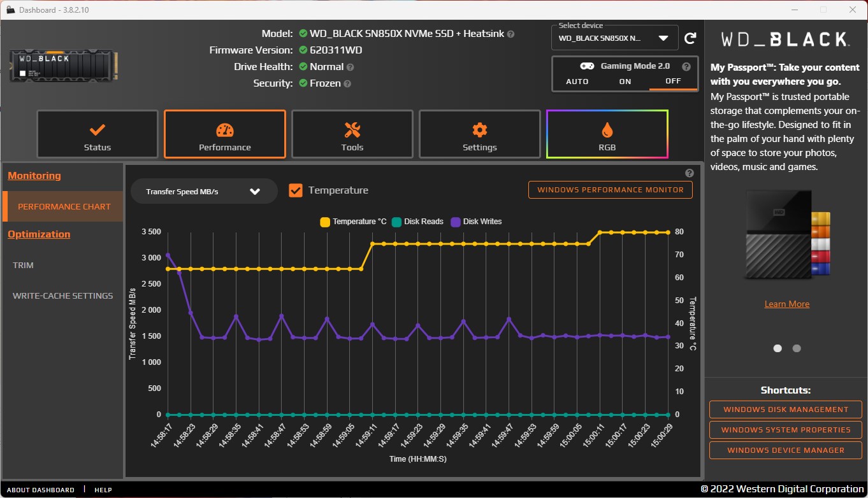Close the Dashboard window
The image size is (868, 498).
pyautogui.click(x=853, y=10)
